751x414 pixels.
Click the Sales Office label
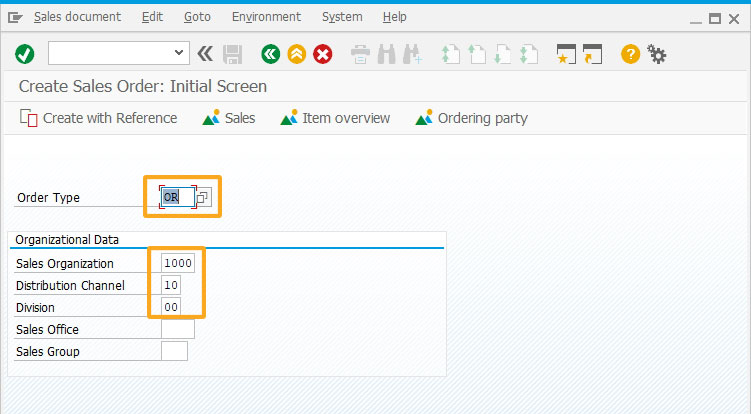pos(47,330)
